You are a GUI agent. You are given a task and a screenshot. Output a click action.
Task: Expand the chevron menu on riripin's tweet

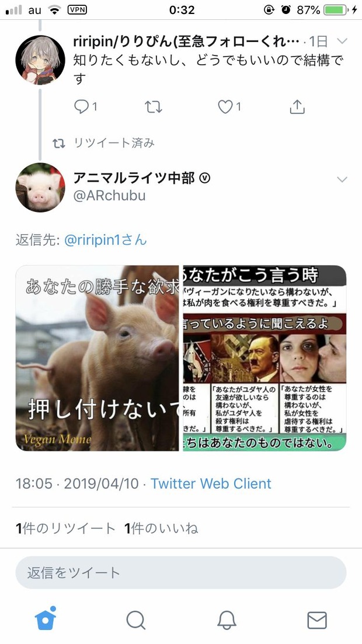pos(342,41)
